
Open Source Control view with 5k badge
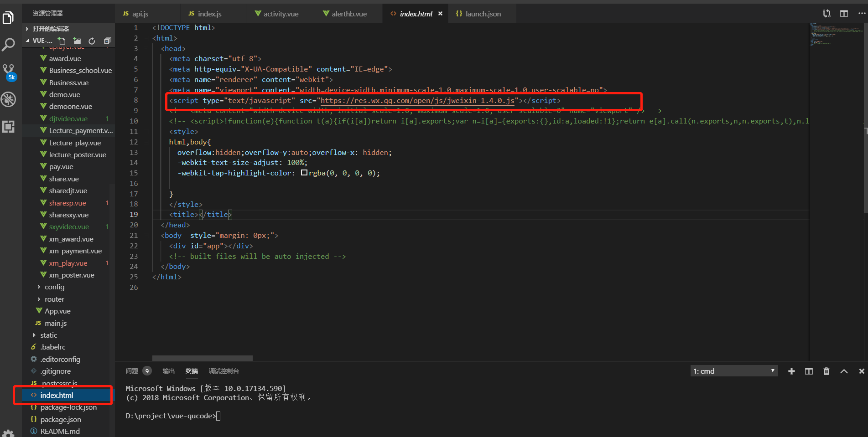(x=9, y=72)
